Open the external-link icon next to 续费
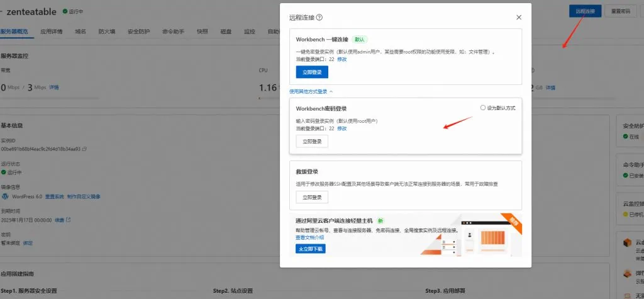 (x=69, y=220)
